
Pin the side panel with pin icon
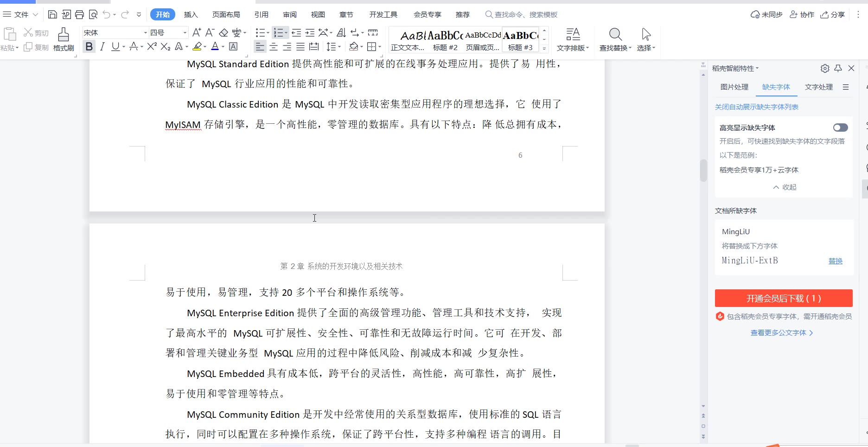click(x=838, y=69)
